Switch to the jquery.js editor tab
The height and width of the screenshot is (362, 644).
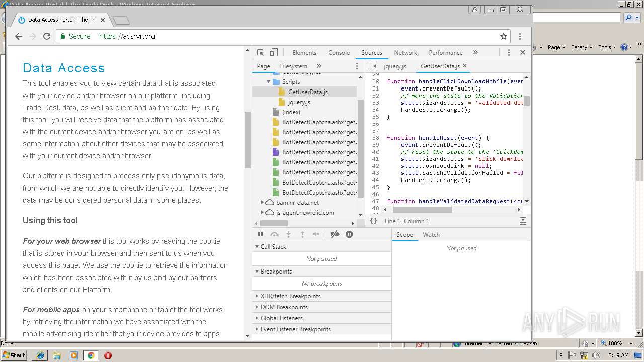coord(395,66)
